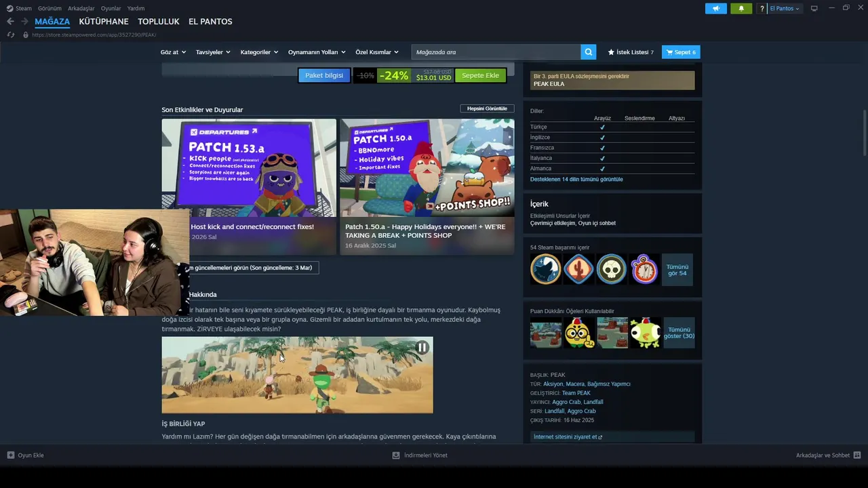The width and height of the screenshot is (868, 488).
Task: Click the Steam announcements megaphone icon
Action: click(x=715, y=8)
